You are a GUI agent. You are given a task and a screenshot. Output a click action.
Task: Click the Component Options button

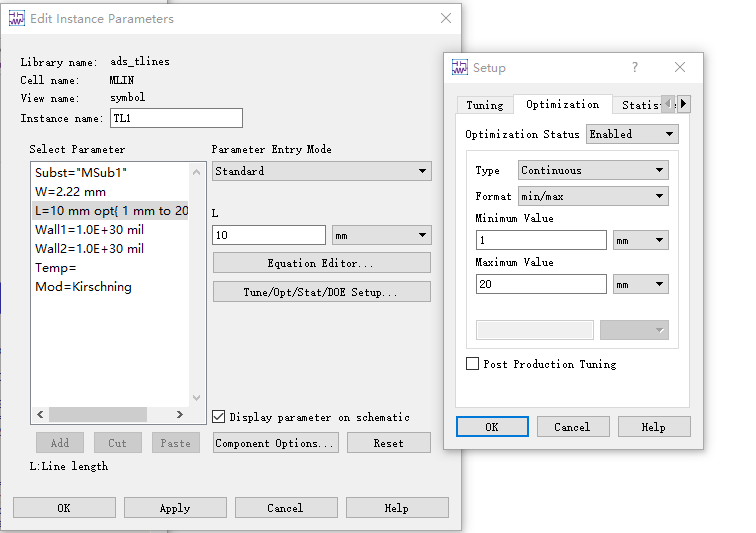click(276, 443)
